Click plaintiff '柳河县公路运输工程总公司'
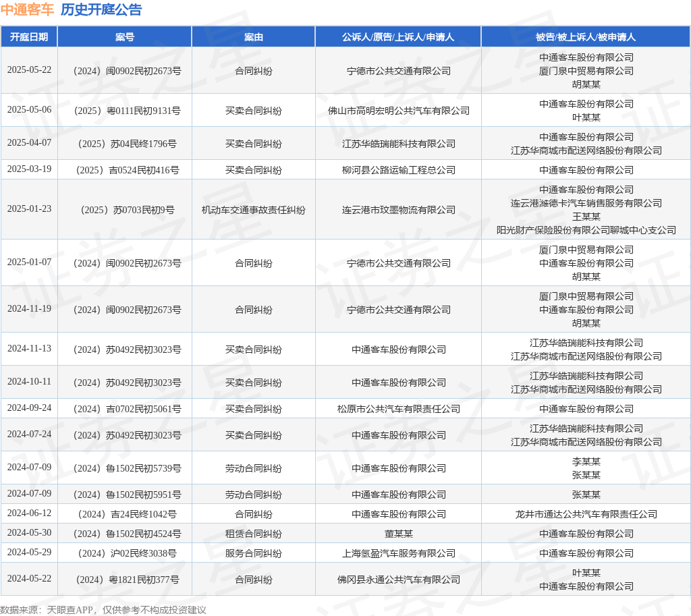Screen dimensions: 691x616 point(398,170)
